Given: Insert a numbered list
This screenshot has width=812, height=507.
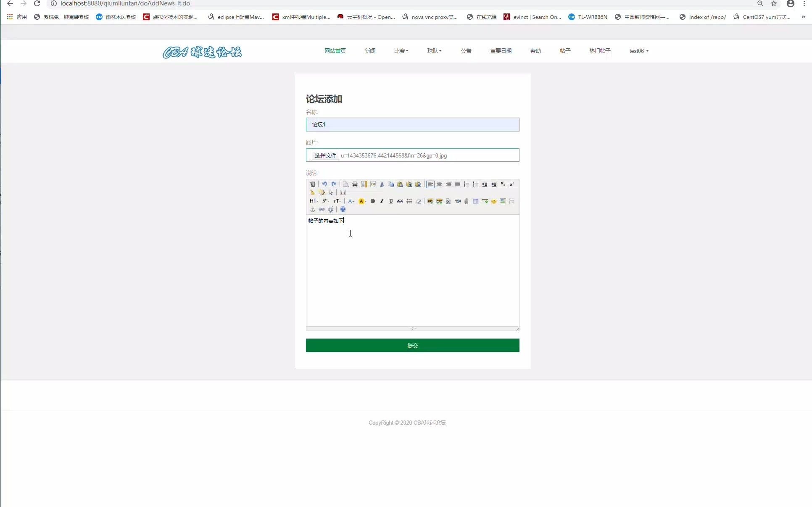Looking at the screenshot, I should (x=467, y=184).
